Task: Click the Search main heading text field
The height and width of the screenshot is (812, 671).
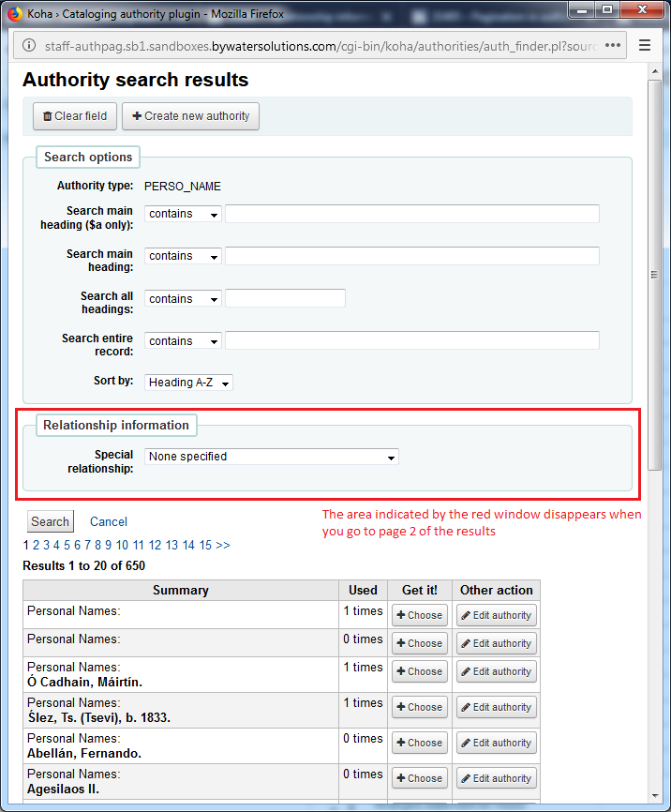Action: [411, 256]
